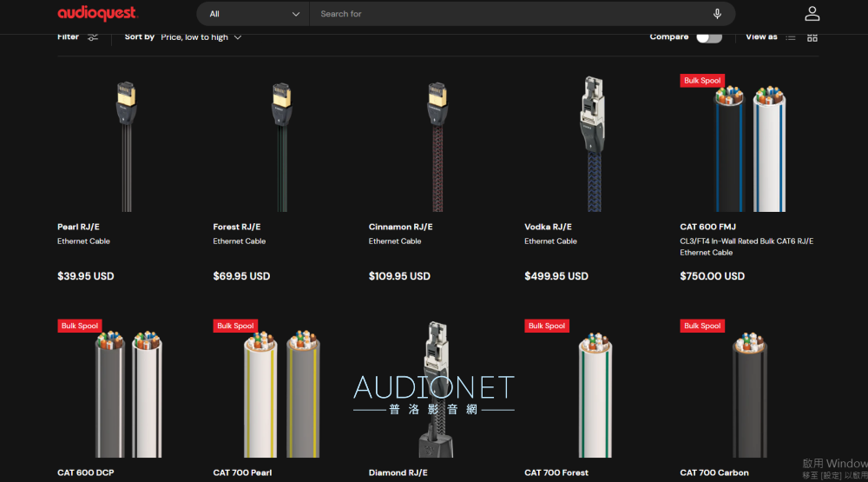Open the All category dropdown
The width and height of the screenshot is (868, 482).
(253, 14)
